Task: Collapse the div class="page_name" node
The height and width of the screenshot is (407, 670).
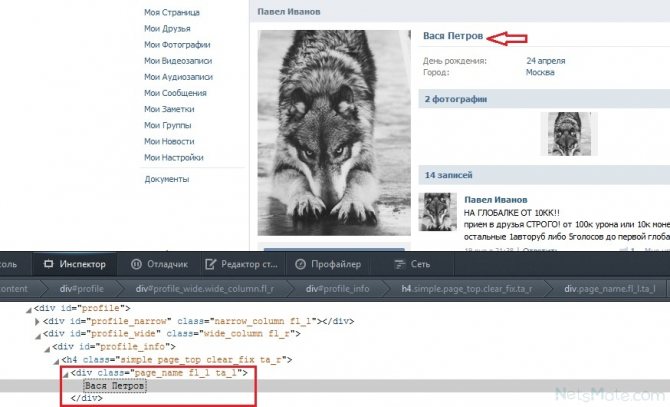Action: pos(66,375)
